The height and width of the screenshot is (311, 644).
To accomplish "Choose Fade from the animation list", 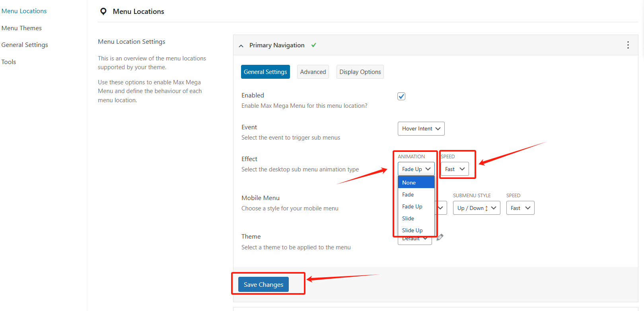I will pos(408,194).
